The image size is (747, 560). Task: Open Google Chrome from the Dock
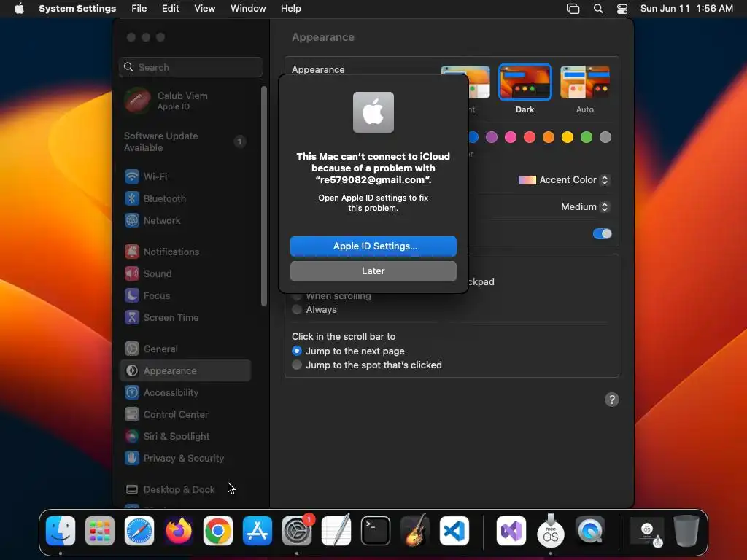[x=217, y=531]
